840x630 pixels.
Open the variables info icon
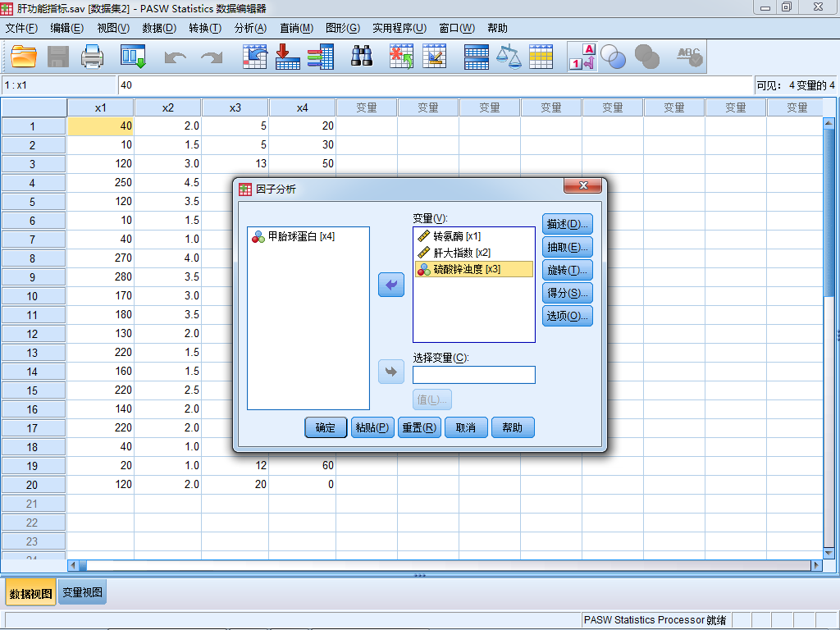pos(321,57)
